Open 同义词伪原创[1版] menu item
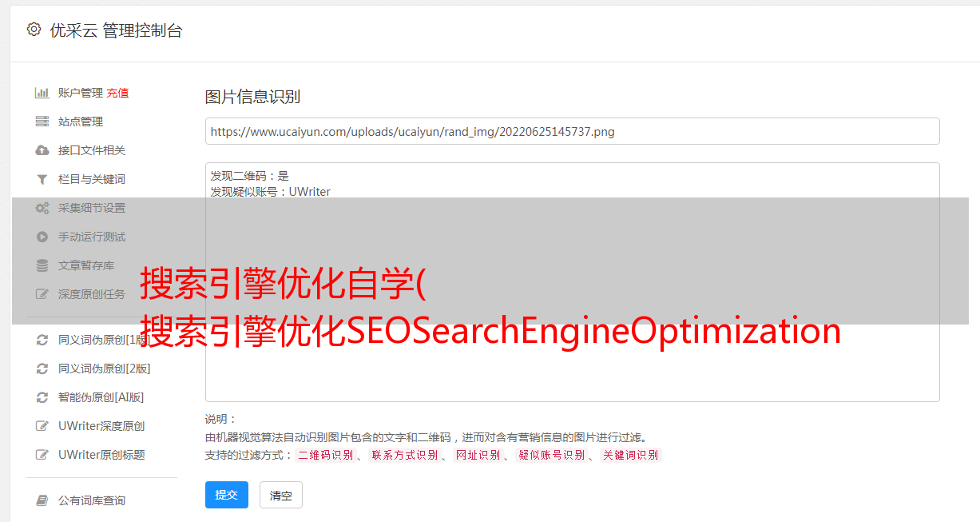Image resolution: width=980 pixels, height=522 pixels. click(104, 340)
